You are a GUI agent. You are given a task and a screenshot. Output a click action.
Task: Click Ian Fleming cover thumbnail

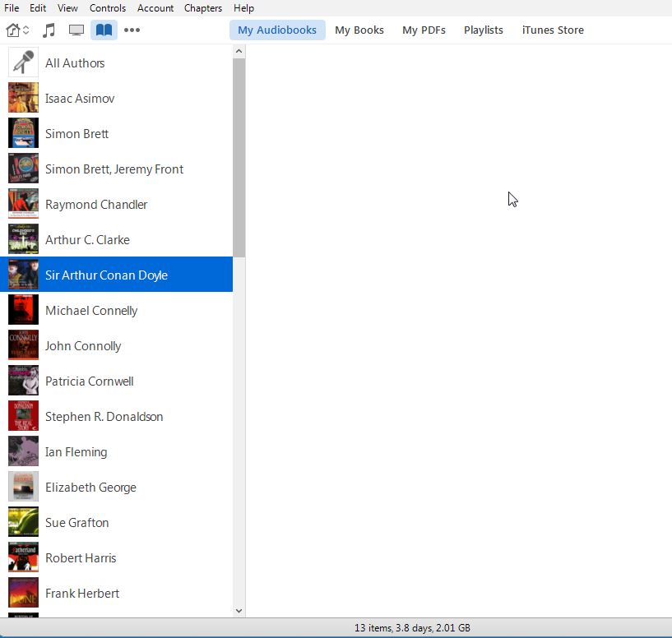23,451
